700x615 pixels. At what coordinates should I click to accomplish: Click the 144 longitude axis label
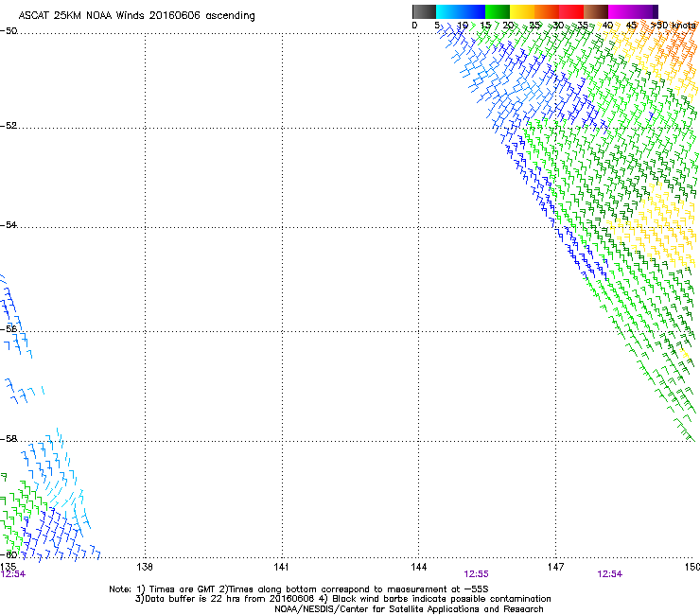[419, 567]
